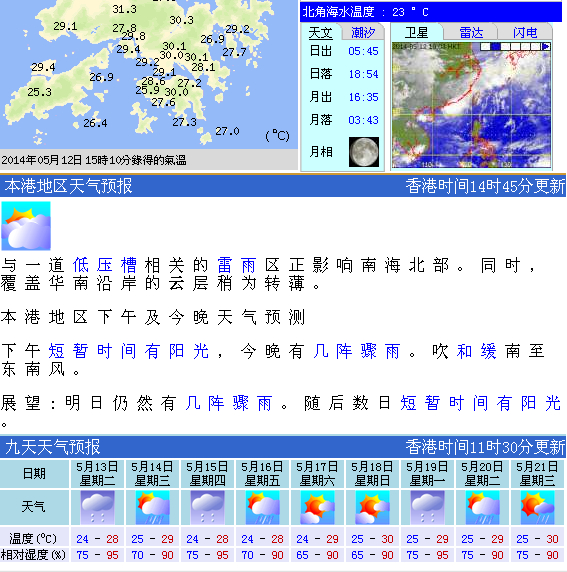Click the weather icon for 5月21日 星期三
The height and width of the screenshot is (572, 567).
[538, 507]
